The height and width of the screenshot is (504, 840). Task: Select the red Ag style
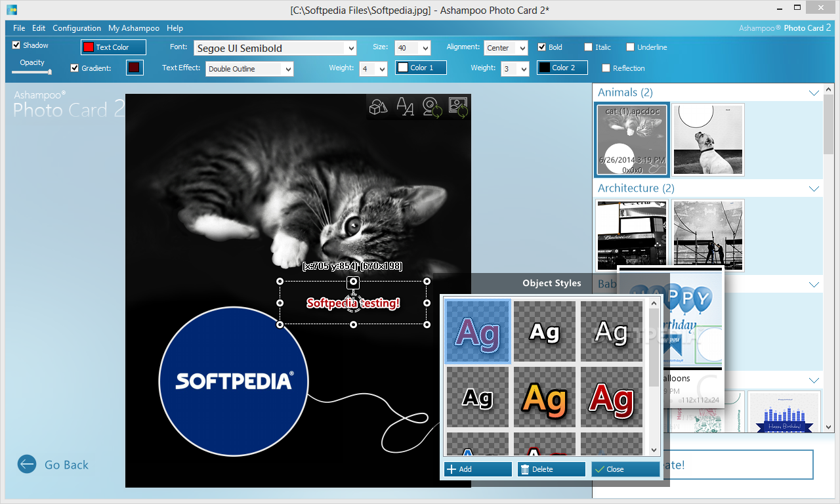(612, 398)
